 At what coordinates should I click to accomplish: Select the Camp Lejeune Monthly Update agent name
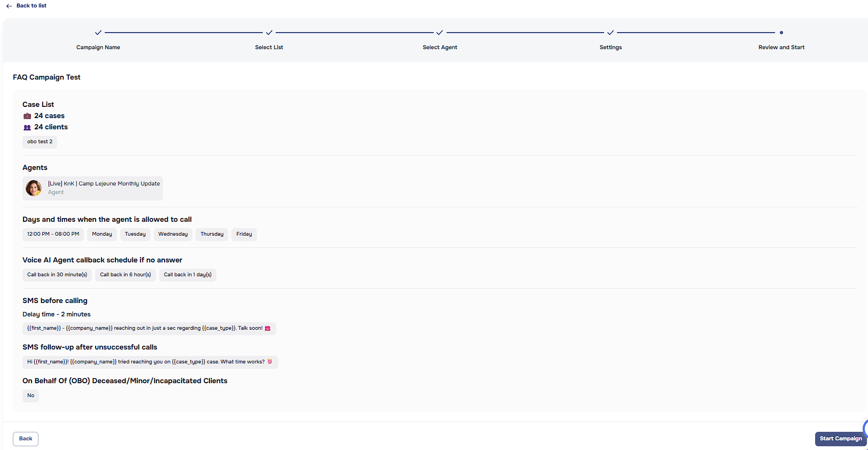pos(104,184)
